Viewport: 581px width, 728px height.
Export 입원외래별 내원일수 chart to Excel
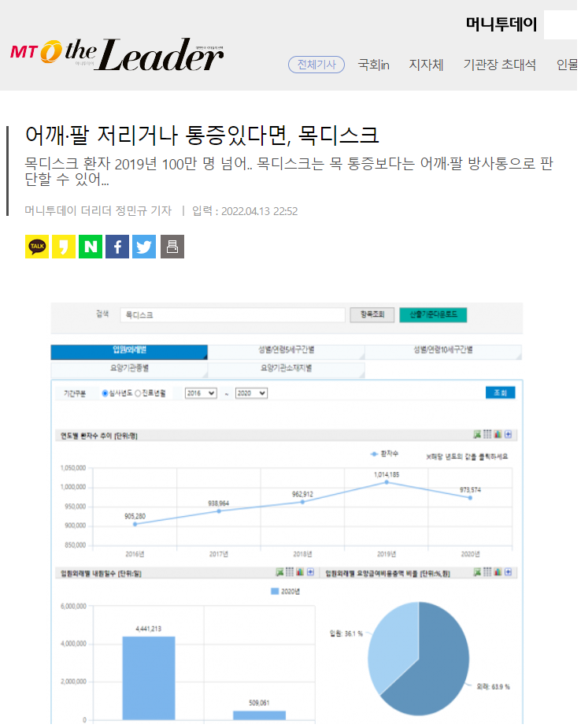coord(279,573)
